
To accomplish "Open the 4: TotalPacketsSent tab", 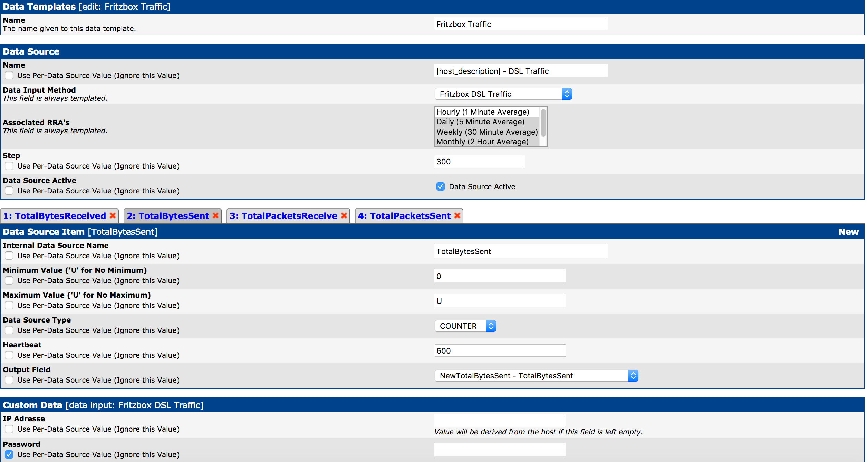I will point(404,216).
